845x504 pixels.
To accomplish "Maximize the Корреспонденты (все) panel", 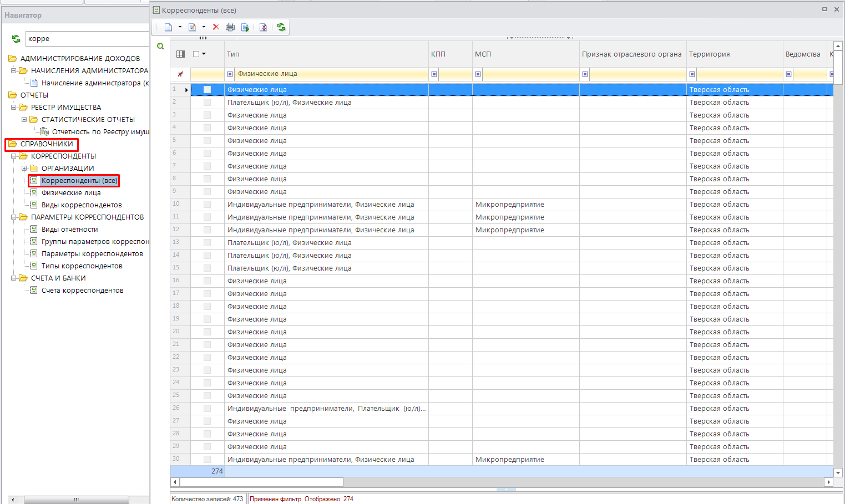I will tap(824, 9).
